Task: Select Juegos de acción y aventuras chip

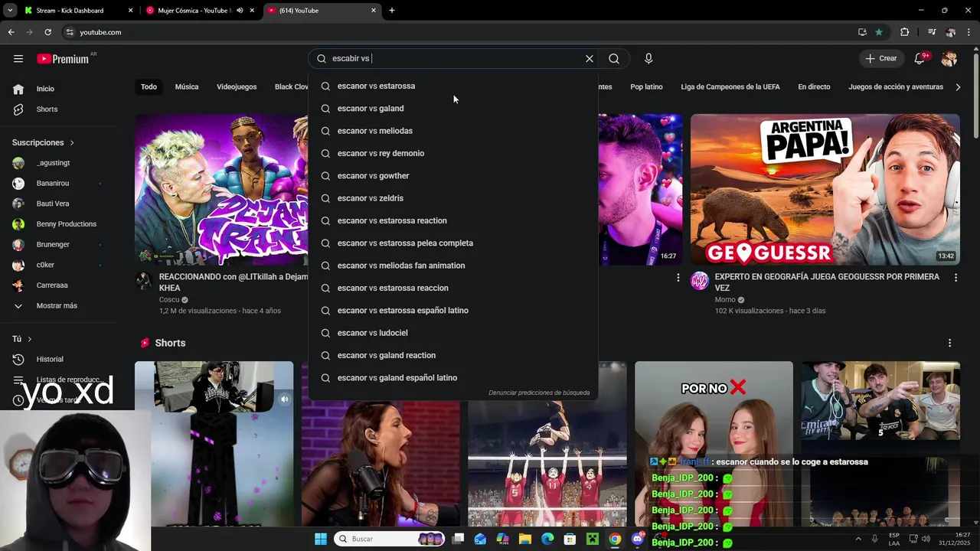Action: pos(896,87)
